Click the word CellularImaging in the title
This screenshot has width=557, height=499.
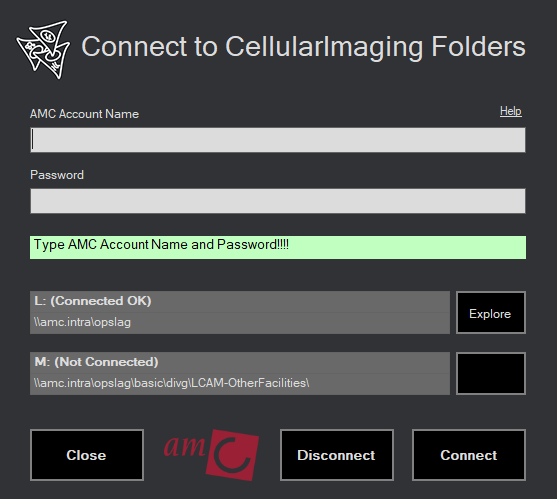[x=324, y=47]
